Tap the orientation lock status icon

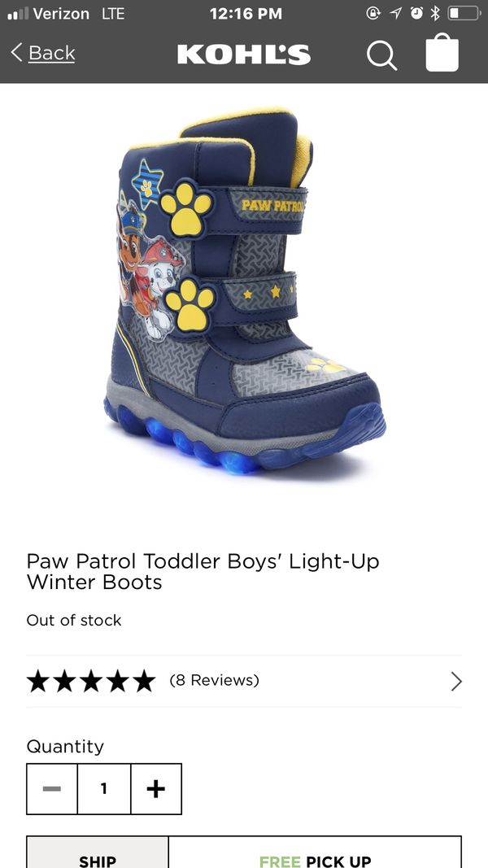[x=374, y=14]
